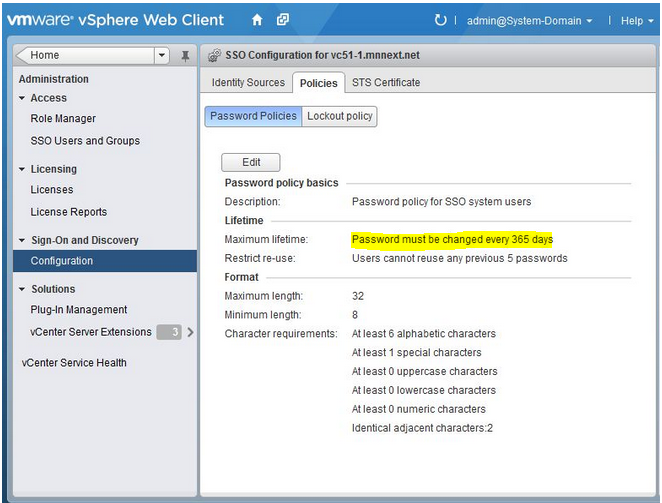Image resolution: width=662 pixels, height=503 pixels.
Task: Switch to the Identity Sources tab
Action: [248, 82]
